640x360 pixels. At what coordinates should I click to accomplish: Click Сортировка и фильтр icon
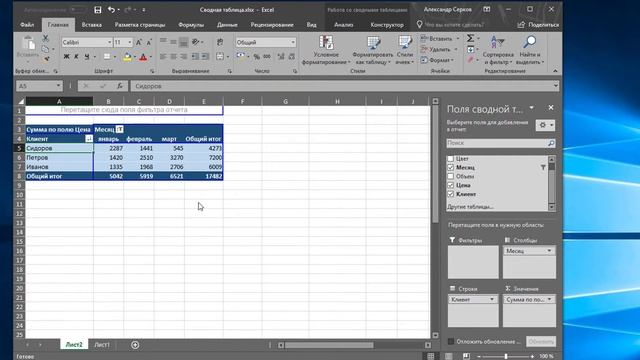[498, 42]
